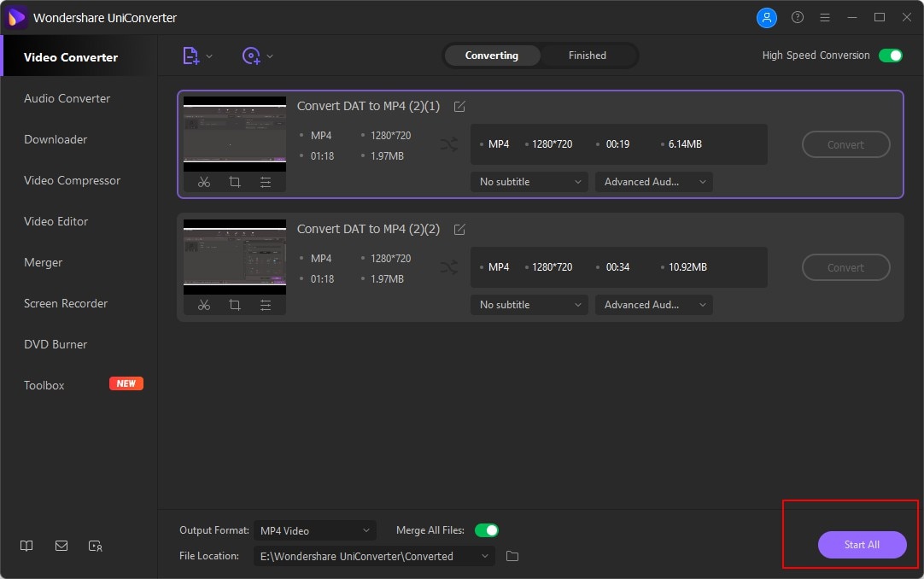Click the thumbnail of Convert DAT to MP4 (2)(2)

click(235, 257)
